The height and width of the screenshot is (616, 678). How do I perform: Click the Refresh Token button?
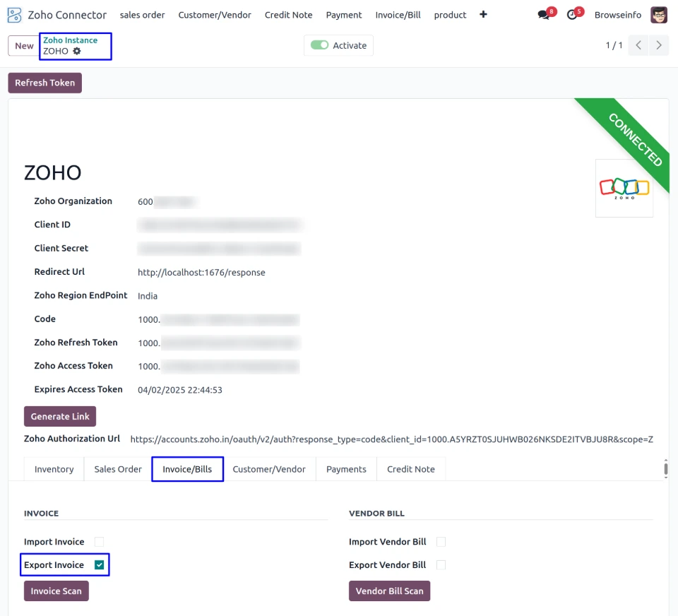[44, 83]
